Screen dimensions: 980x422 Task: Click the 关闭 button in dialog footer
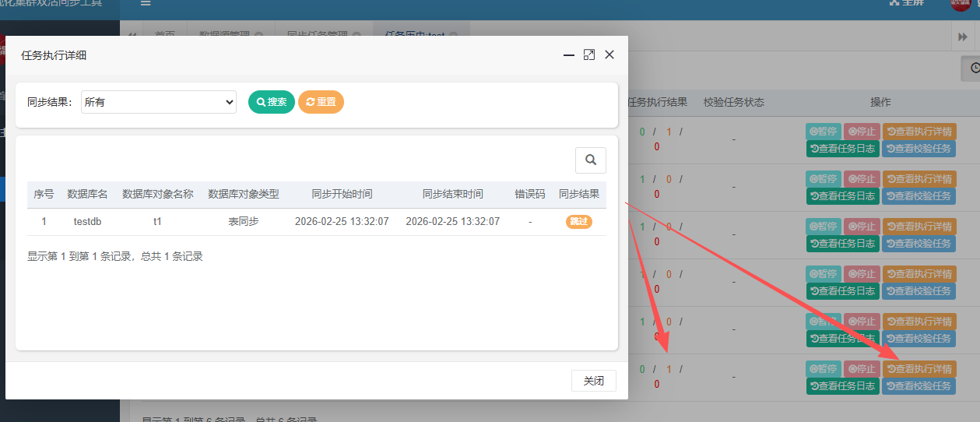[593, 381]
